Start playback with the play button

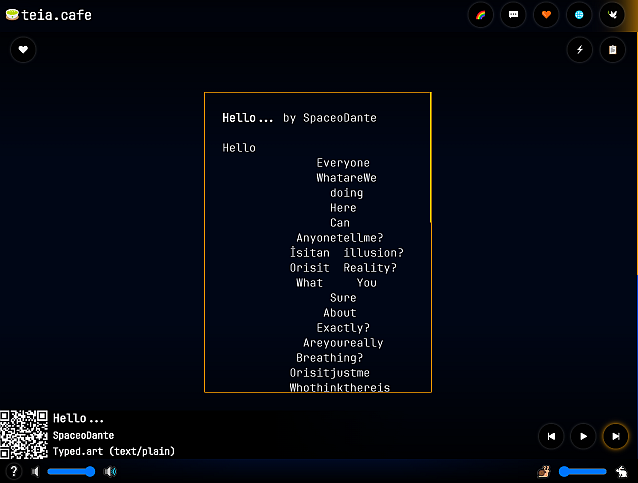point(583,436)
